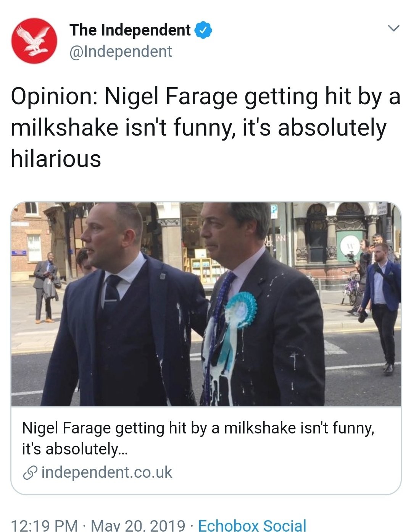Click "hilarious" in the tweet text

coord(56,159)
